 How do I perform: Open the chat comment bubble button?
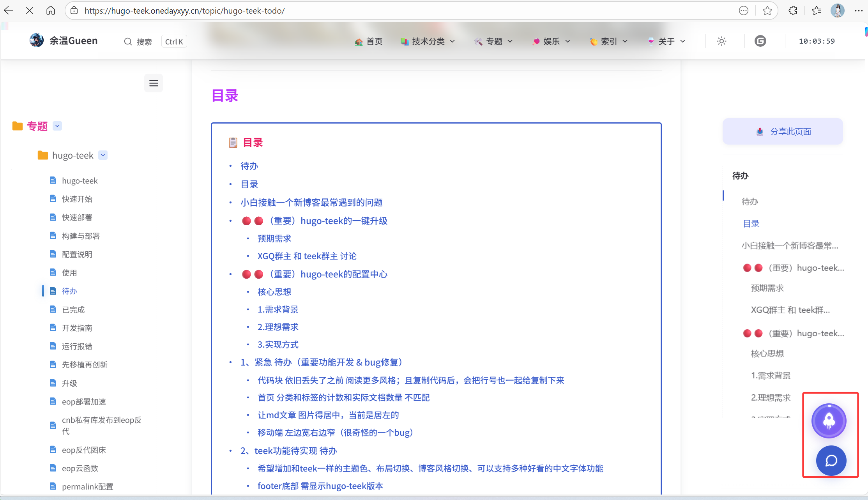[x=831, y=460]
